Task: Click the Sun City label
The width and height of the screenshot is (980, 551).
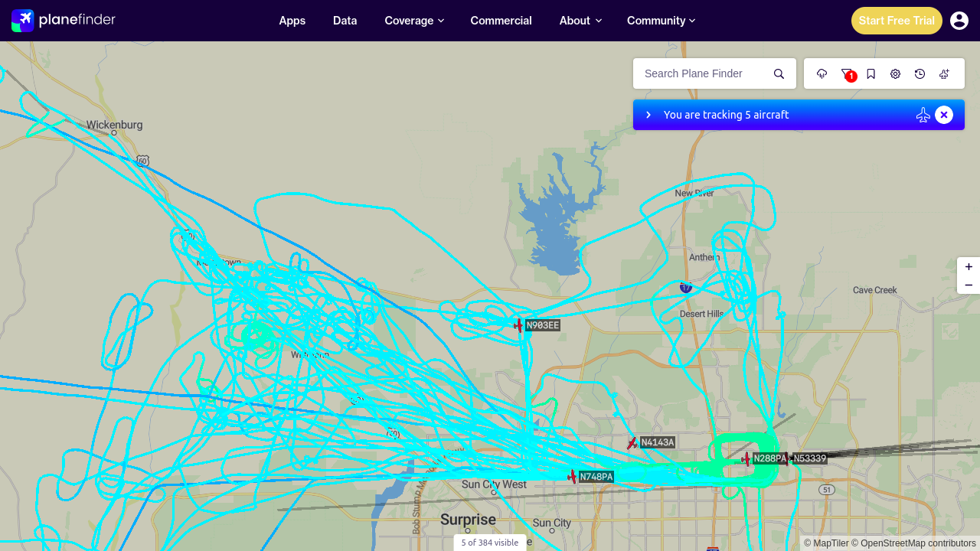Action: click(x=552, y=523)
